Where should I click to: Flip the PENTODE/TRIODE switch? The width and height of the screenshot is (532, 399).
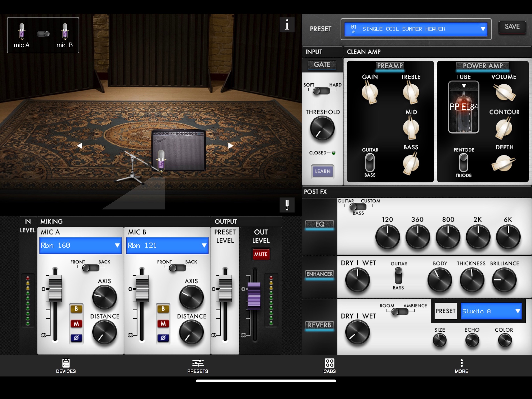pyautogui.click(x=463, y=162)
